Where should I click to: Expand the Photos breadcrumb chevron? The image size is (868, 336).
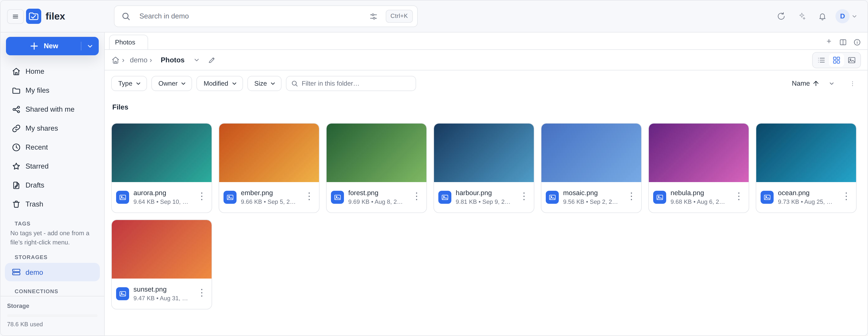coord(196,60)
